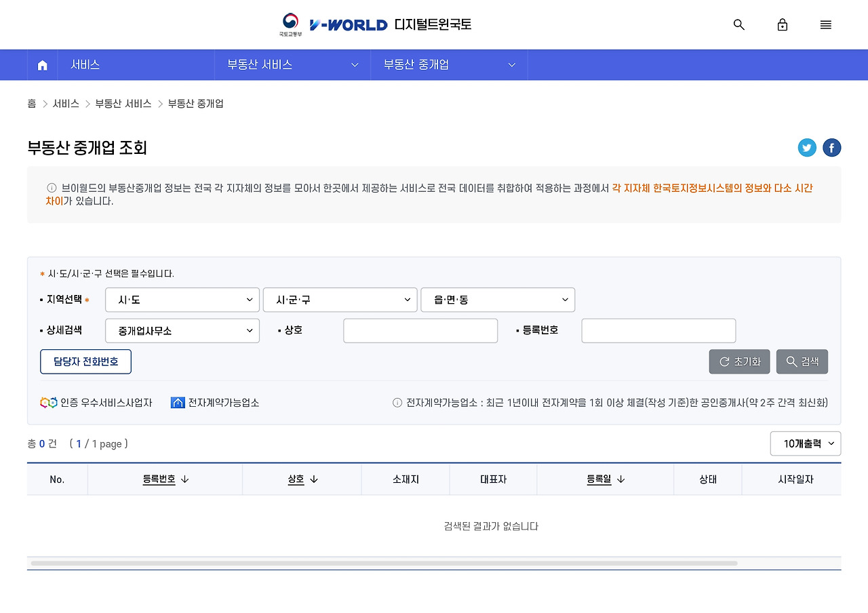This screenshot has width=868, height=613.
Task: Share the page via the Twitter icon
Action: coord(807,147)
